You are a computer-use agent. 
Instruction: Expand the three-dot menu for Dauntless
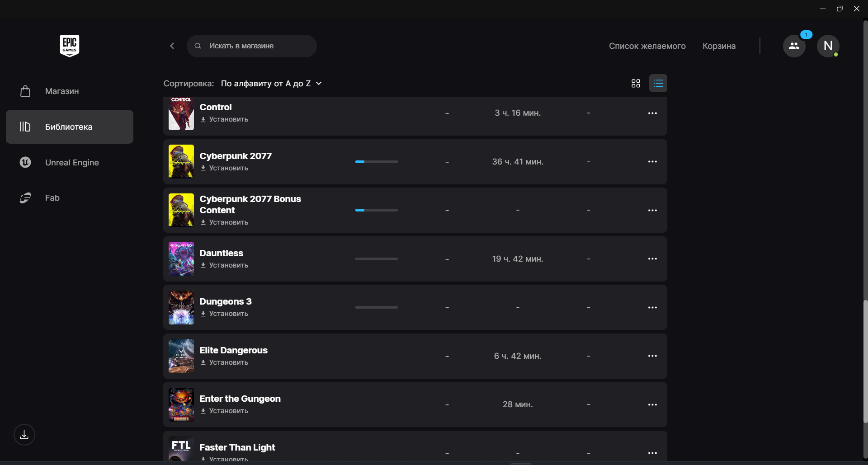652,259
